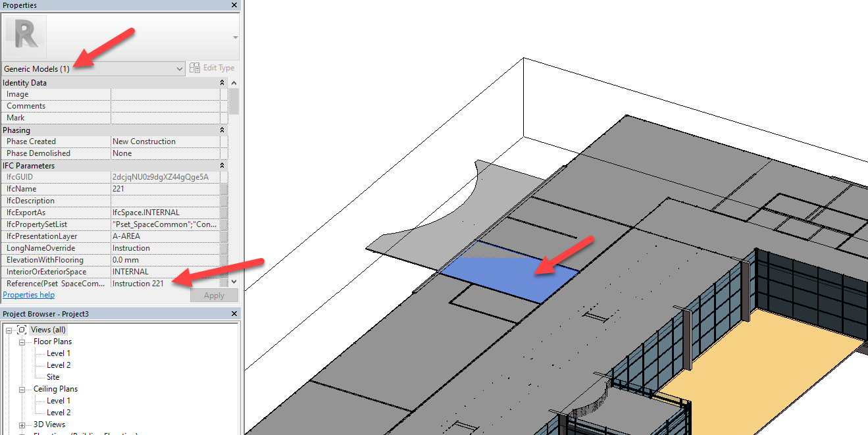This screenshot has height=435, width=868.
Task: Click the collapse chevron on IFC Parameters header
Action: (x=222, y=165)
